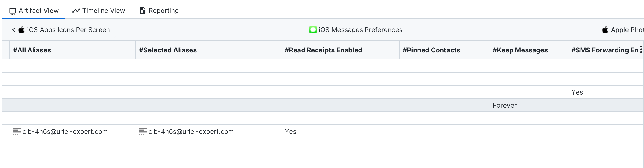Navigate to iOS Apps Icons Per Screen
The height and width of the screenshot is (168, 644).
[68, 30]
